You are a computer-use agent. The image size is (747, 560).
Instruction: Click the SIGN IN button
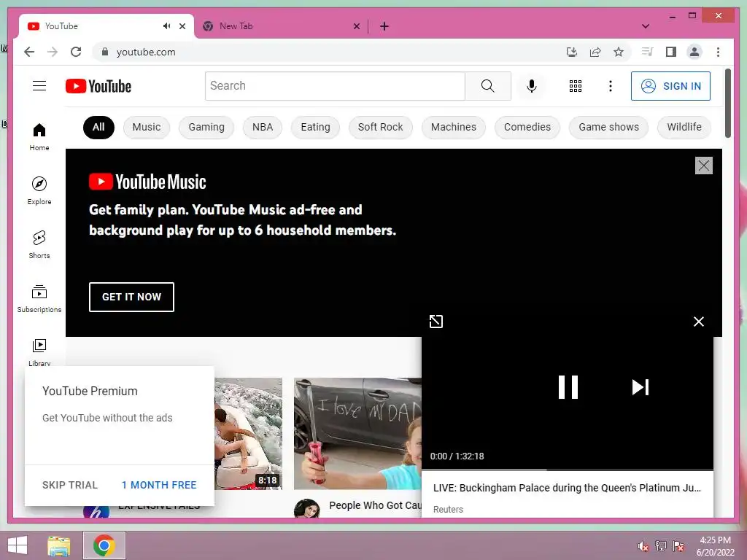pyautogui.click(x=671, y=86)
